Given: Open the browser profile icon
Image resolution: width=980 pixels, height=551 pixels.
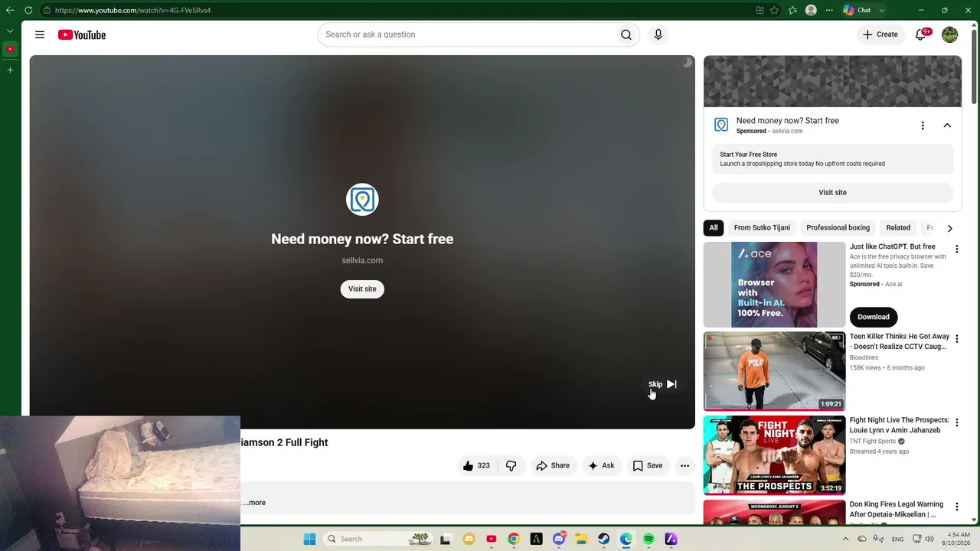Looking at the screenshot, I should [x=811, y=10].
